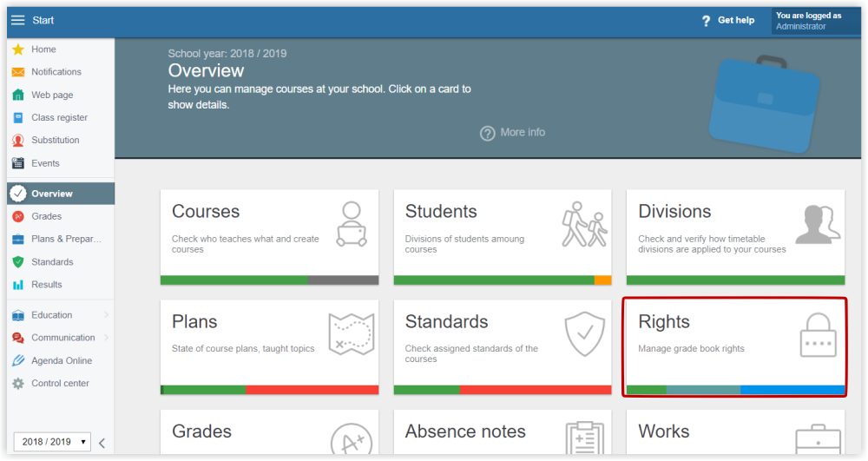This screenshot has height=461, width=868.
Task: Click the Control center gear icon
Action: click(18, 383)
